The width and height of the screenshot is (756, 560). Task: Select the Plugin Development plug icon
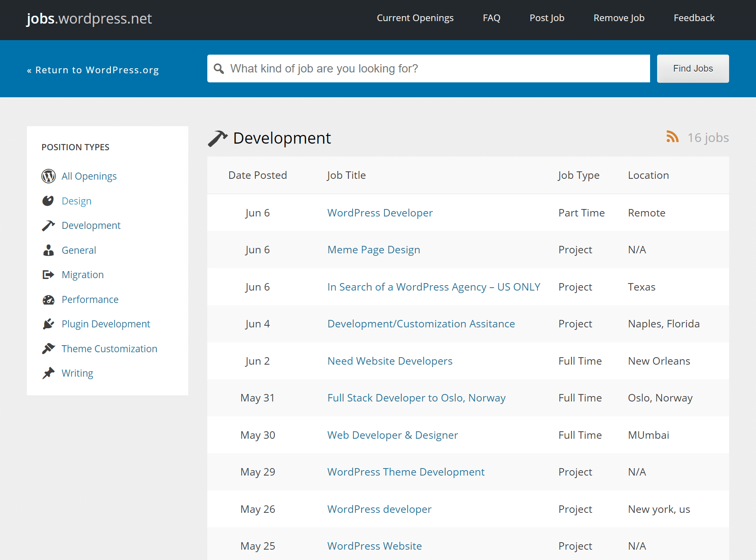tap(48, 324)
